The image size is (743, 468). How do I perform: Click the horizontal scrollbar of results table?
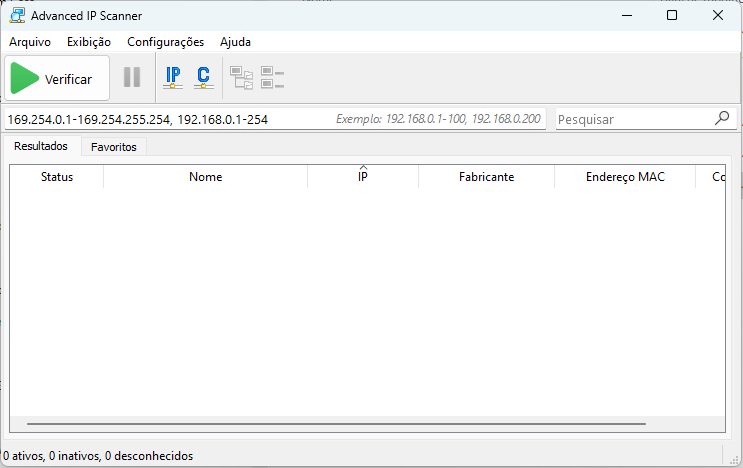tap(336, 423)
